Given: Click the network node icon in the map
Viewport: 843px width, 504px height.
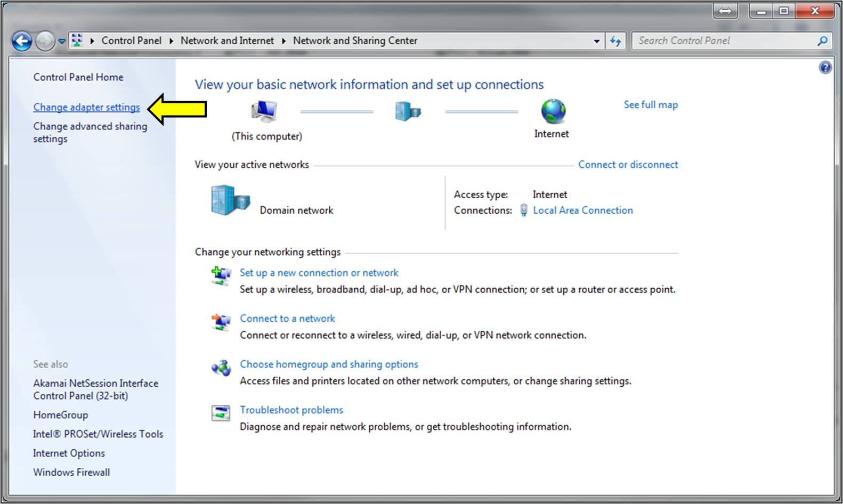Looking at the screenshot, I should tap(408, 111).
